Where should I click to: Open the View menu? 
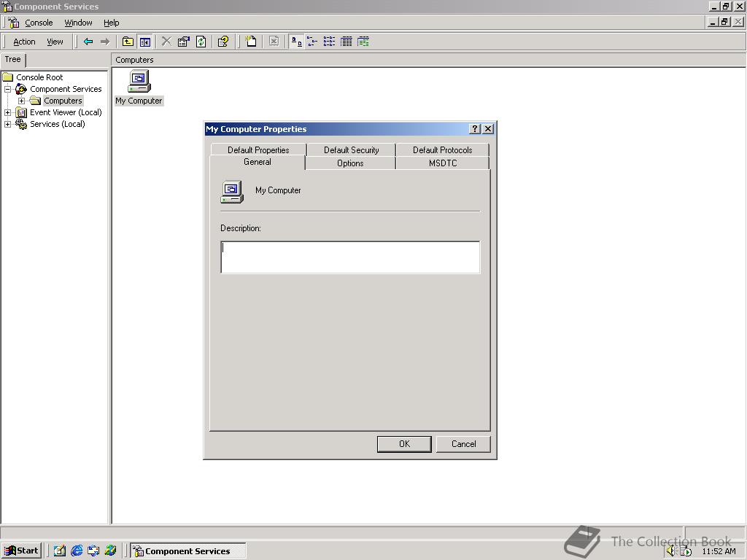click(x=55, y=42)
